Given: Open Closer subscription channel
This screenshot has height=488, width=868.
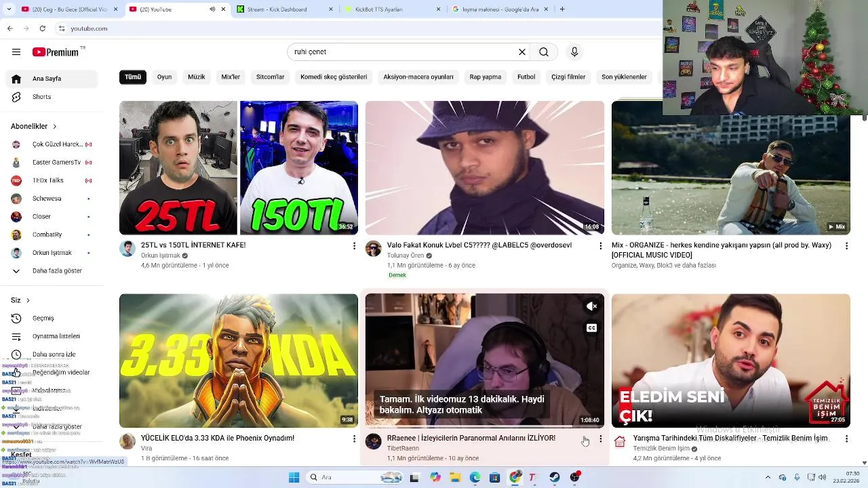Looking at the screenshot, I should pos(52,217).
